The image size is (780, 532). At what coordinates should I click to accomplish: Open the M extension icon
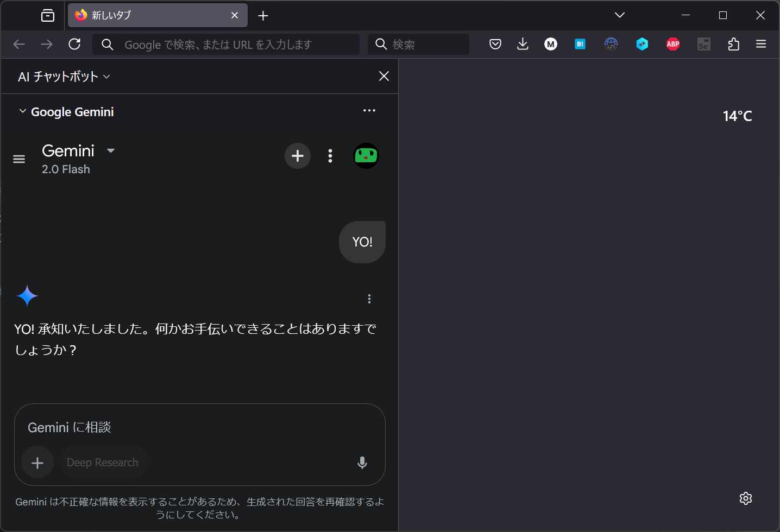551,45
